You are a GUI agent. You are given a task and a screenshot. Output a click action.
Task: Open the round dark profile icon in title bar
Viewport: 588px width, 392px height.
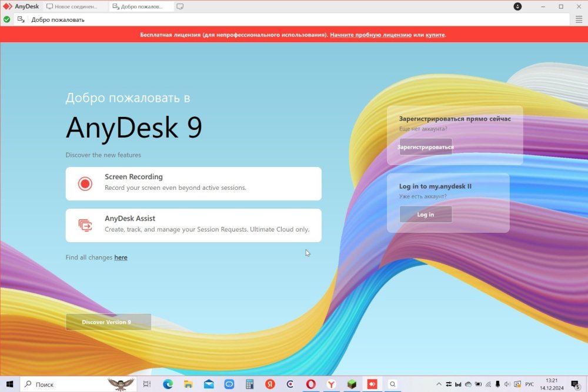[x=517, y=6]
